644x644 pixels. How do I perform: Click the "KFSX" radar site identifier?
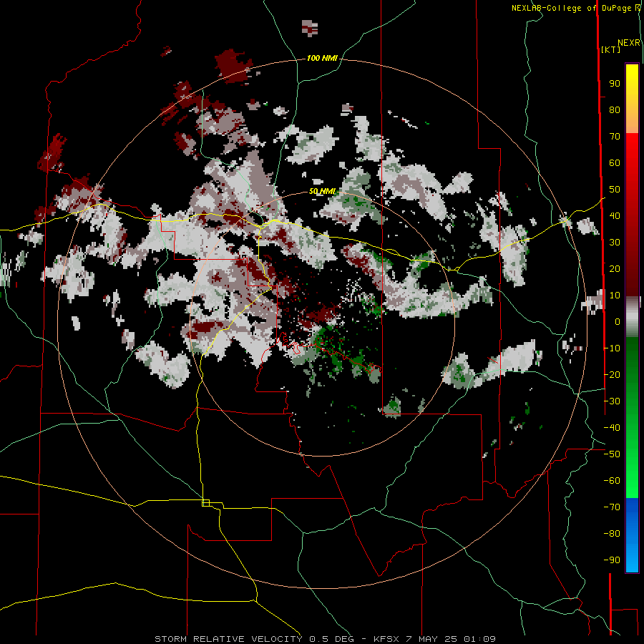pos(386,639)
